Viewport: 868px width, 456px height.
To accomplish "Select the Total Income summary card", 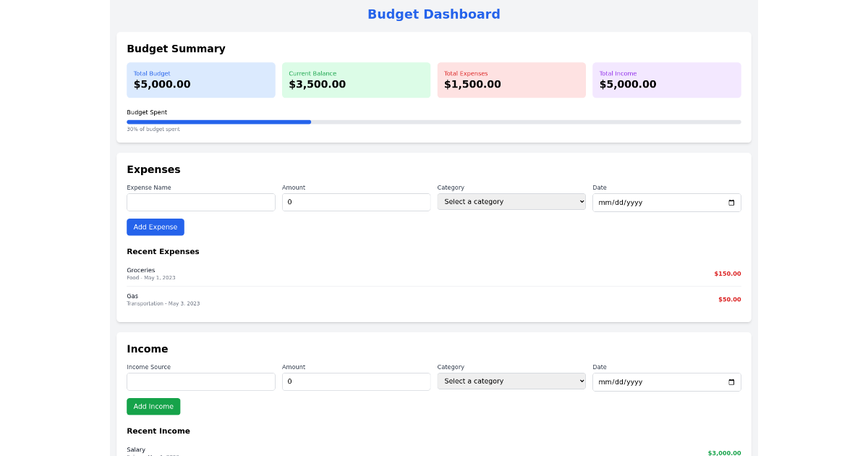I will click(666, 80).
